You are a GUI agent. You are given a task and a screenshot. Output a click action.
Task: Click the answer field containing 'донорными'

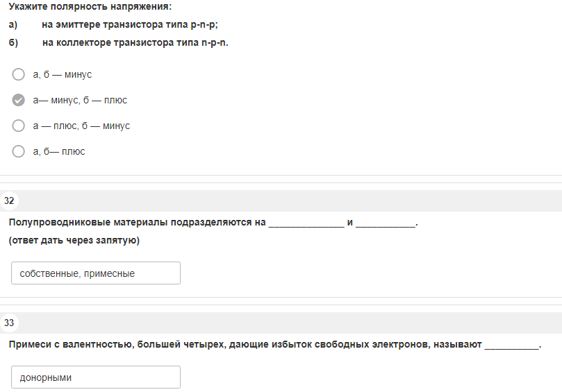[x=96, y=377]
